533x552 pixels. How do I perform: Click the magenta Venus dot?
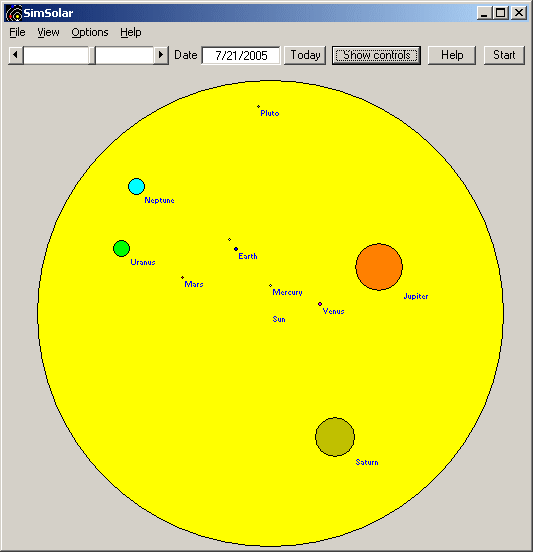[320, 304]
